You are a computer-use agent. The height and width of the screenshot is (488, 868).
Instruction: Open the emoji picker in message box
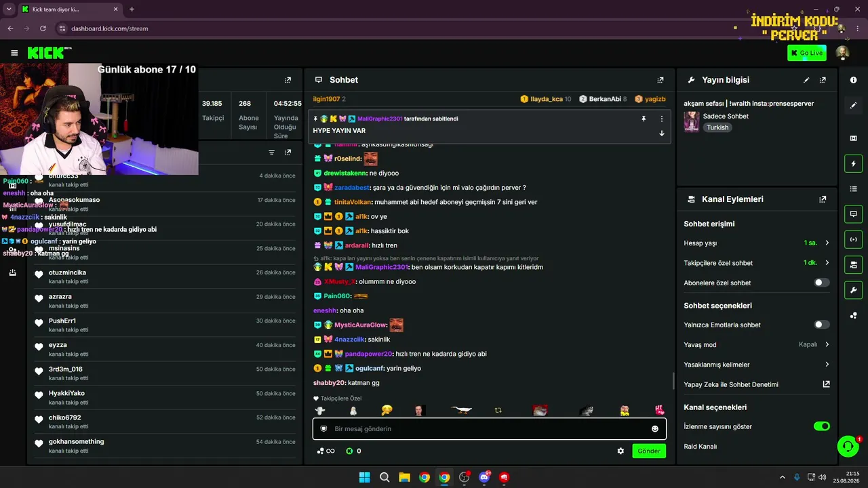click(x=654, y=428)
